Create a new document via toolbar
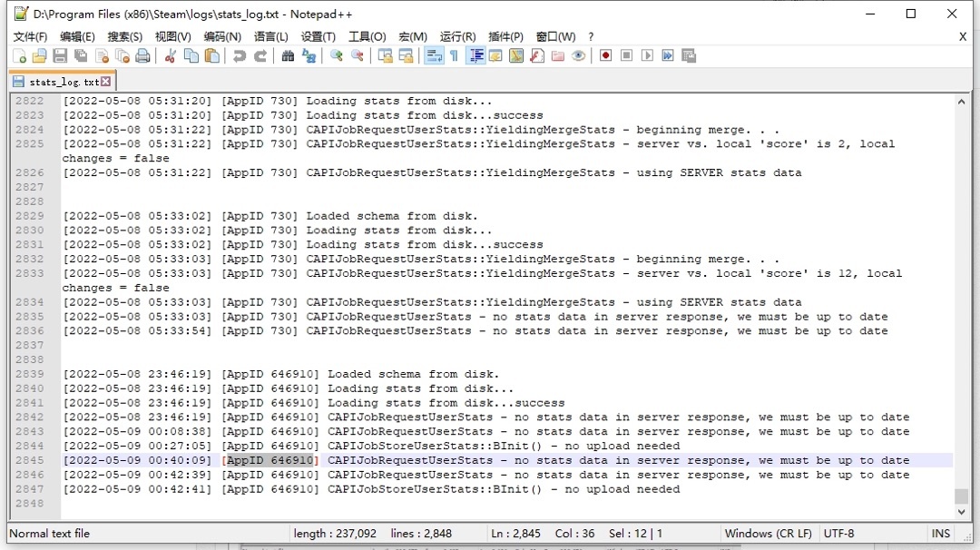980x550 pixels. coord(19,56)
